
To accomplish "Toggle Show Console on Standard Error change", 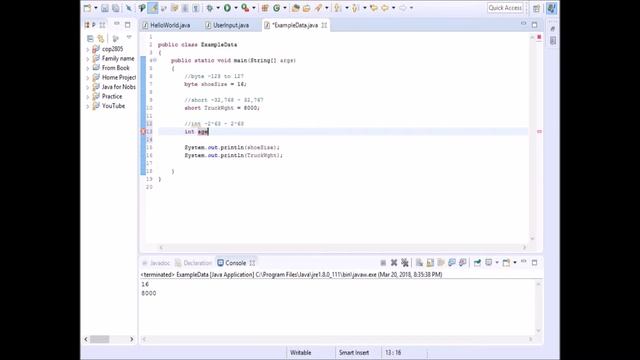I will click(x=463, y=263).
